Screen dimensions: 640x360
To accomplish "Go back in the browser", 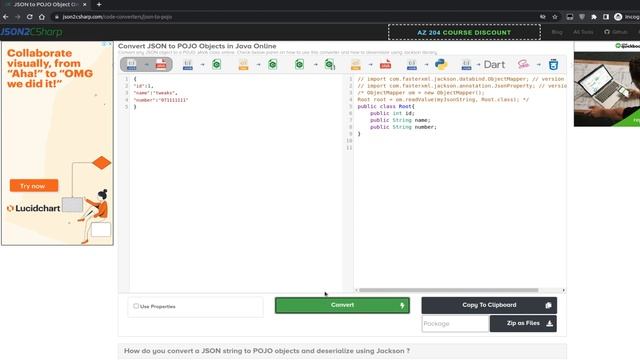I will click(x=5, y=17).
